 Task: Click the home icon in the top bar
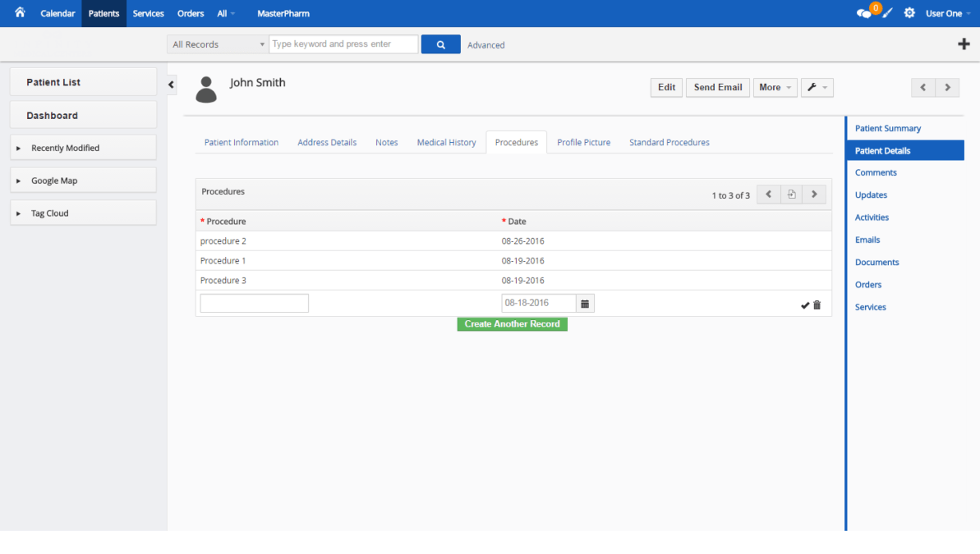(x=18, y=12)
